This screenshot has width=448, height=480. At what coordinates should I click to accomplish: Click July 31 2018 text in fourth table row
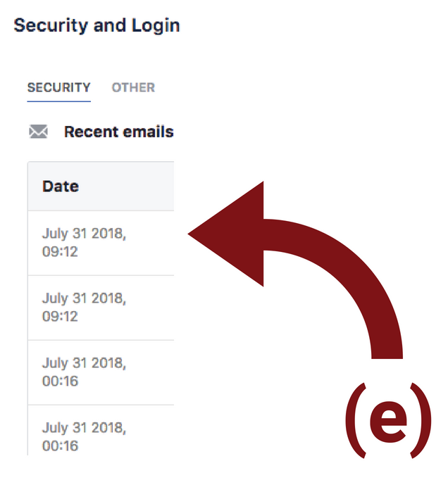pos(84,428)
